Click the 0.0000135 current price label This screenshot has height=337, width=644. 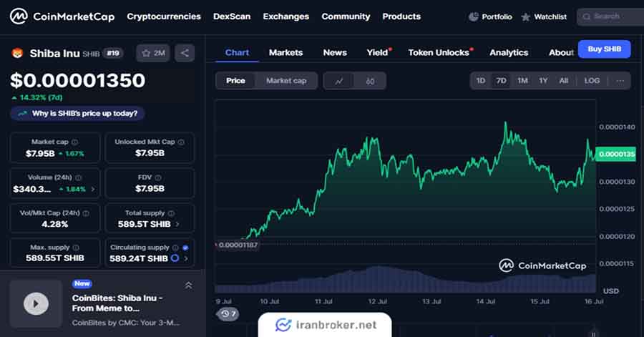point(615,155)
